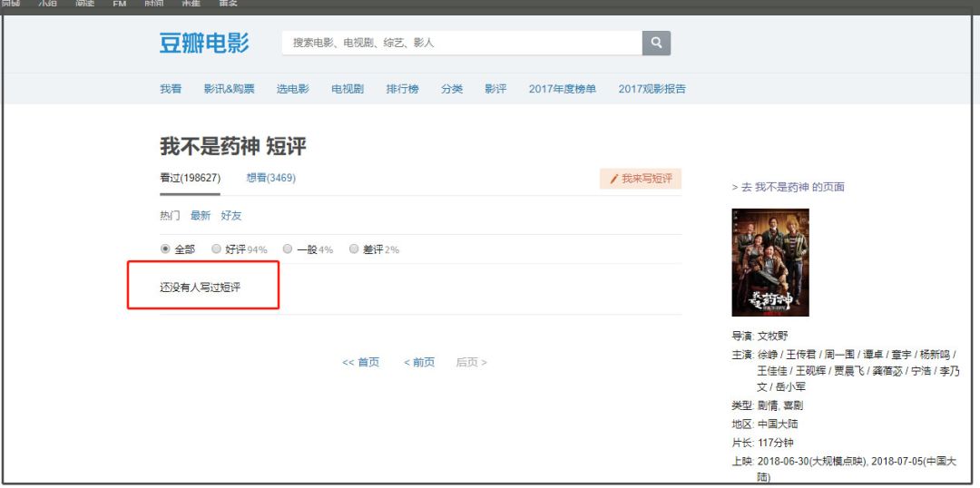Switch to the 看过(198627) tab
The height and width of the screenshot is (488, 980).
click(x=190, y=178)
